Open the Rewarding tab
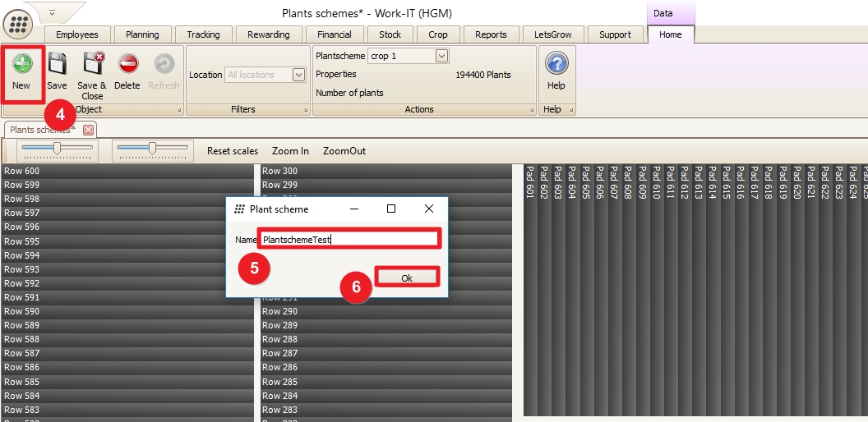 (269, 34)
